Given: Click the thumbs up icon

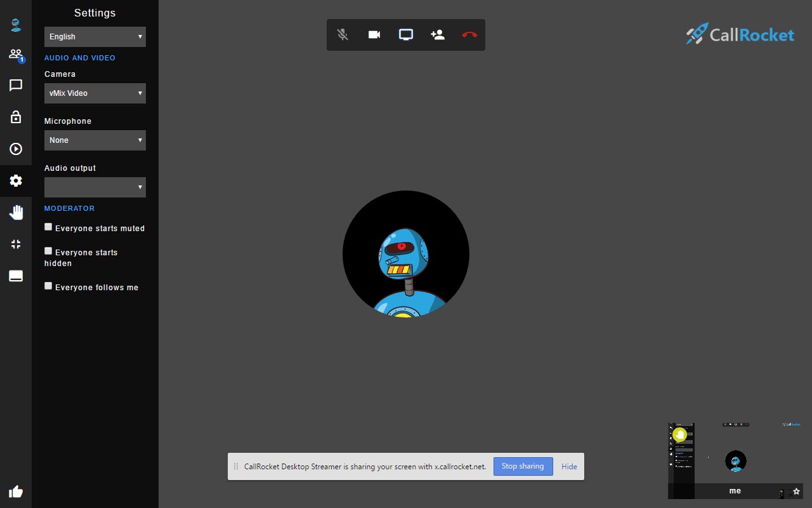Looking at the screenshot, I should click(x=15, y=491).
